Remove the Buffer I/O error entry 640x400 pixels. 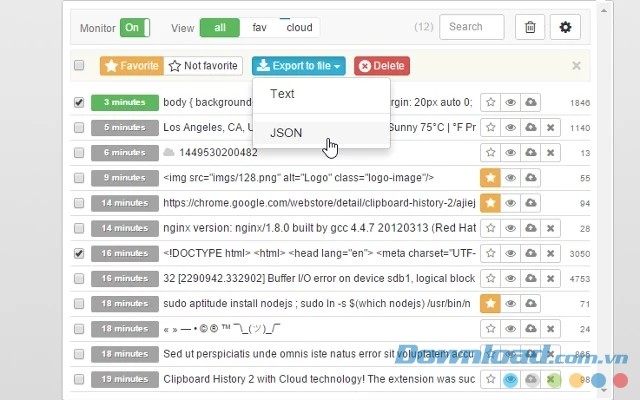click(550, 277)
